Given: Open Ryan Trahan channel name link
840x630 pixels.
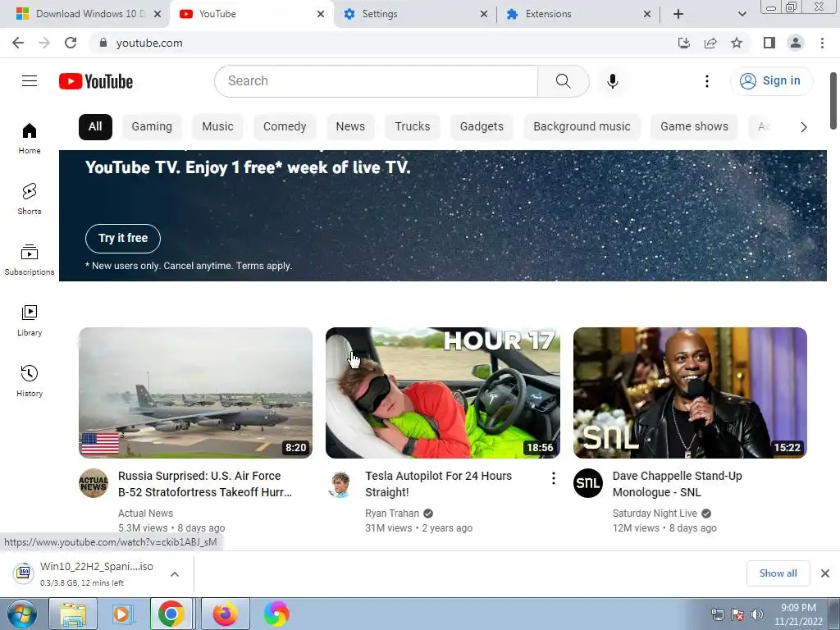Looking at the screenshot, I should click(392, 514).
